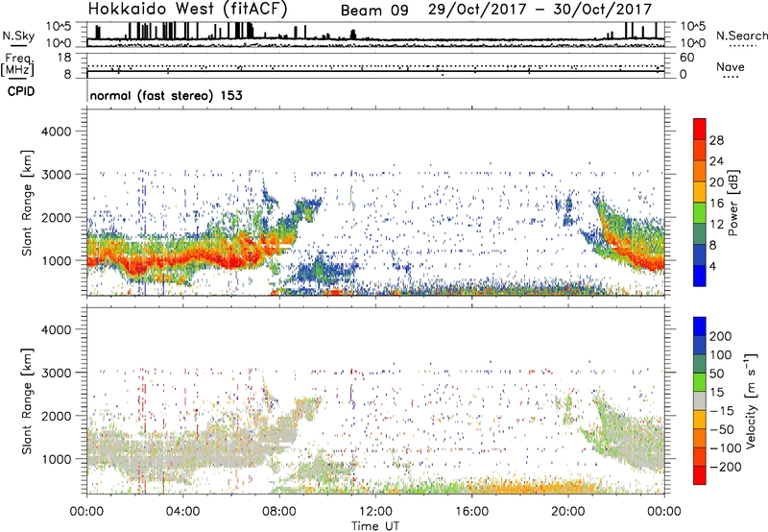This screenshot has height=532, width=768.
Task: Click the 'Beam 09' label
Action: click(x=374, y=11)
